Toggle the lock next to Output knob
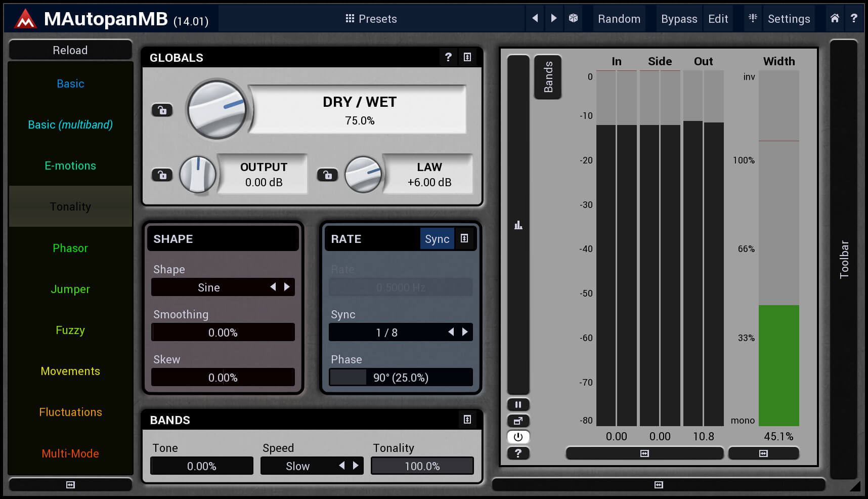 point(162,175)
